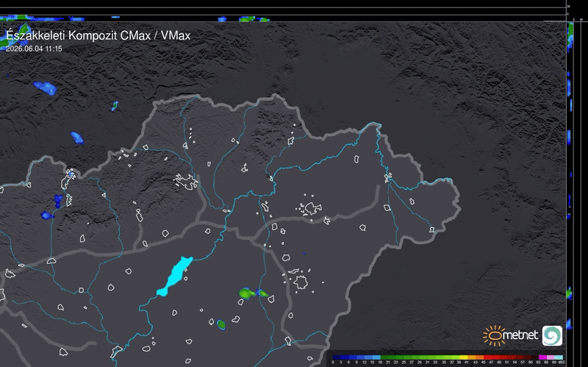Click the metnet sun logo
The image size is (588, 367).
493,335
